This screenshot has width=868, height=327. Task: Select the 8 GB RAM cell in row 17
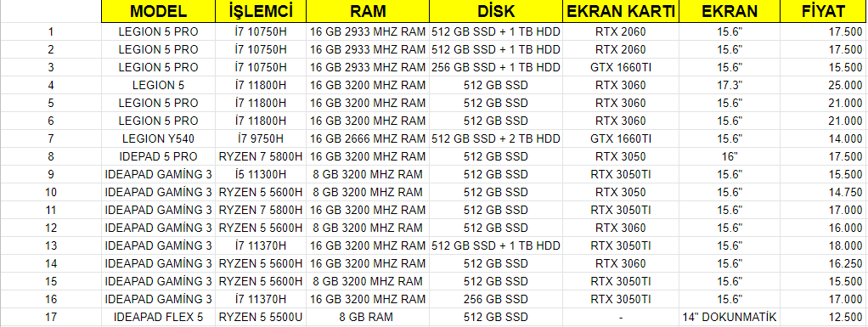[x=368, y=317]
